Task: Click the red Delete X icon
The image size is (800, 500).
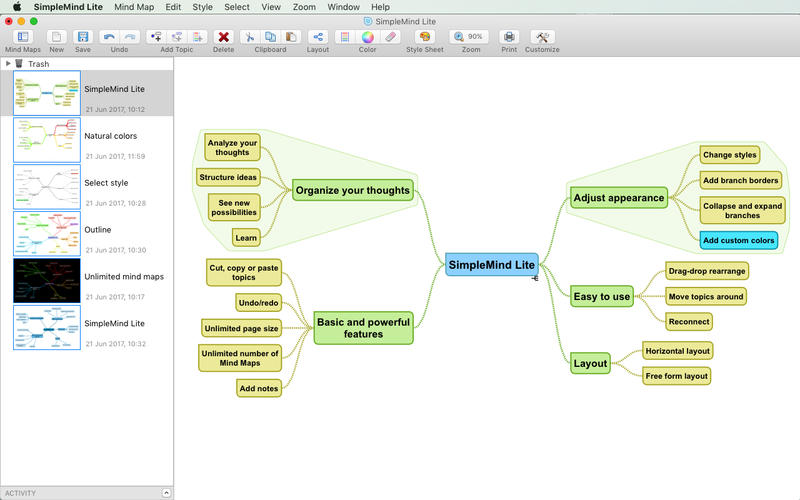Action: 224,37
